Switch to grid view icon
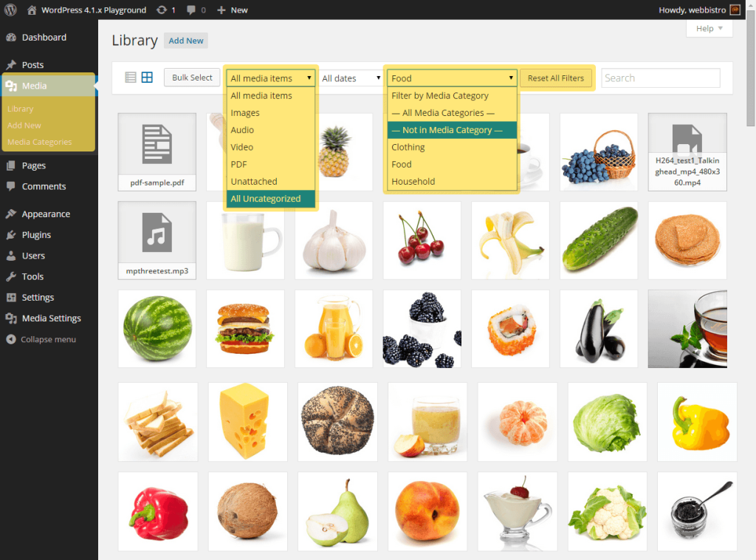The image size is (756, 560). [147, 78]
